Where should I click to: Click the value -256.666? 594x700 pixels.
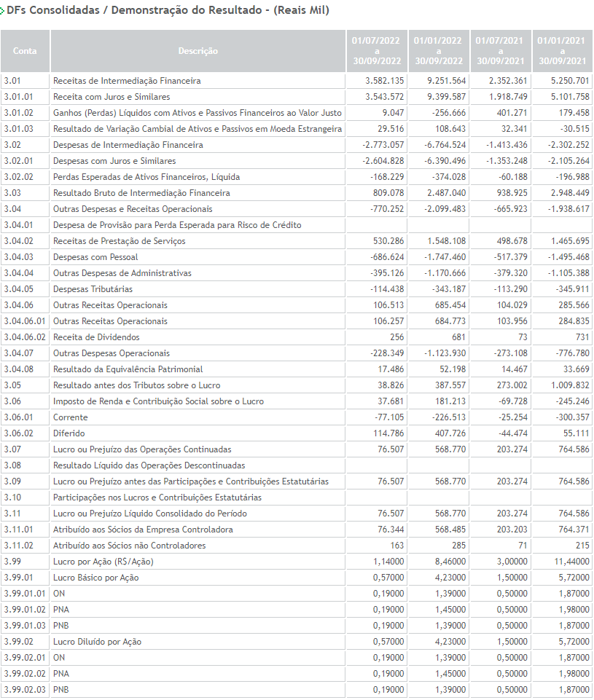(x=449, y=113)
